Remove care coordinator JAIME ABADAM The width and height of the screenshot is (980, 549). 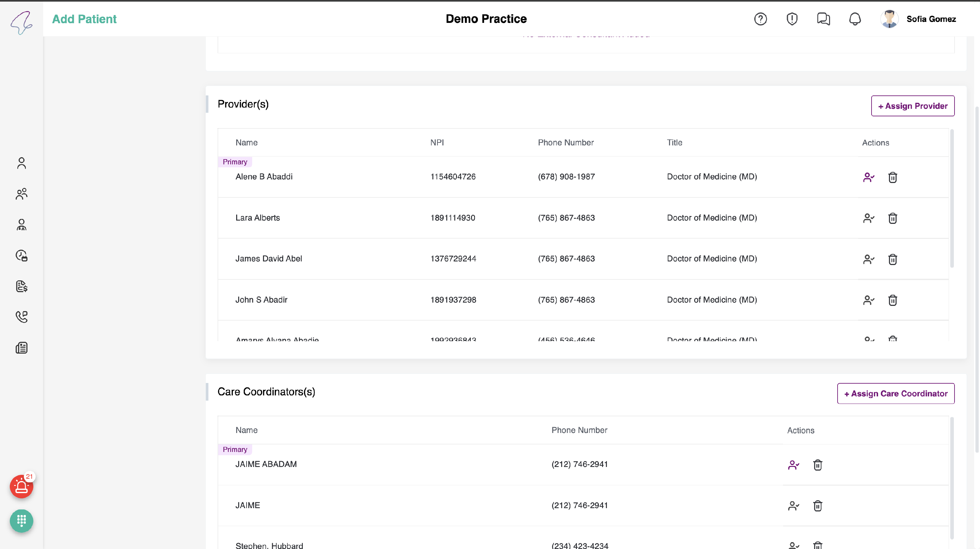pyautogui.click(x=817, y=465)
